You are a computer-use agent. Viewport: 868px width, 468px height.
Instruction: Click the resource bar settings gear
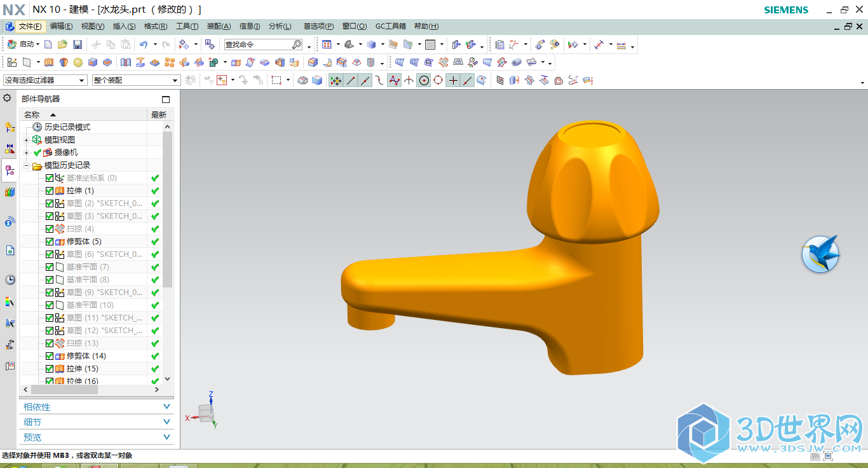pyautogui.click(x=8, y=98)
